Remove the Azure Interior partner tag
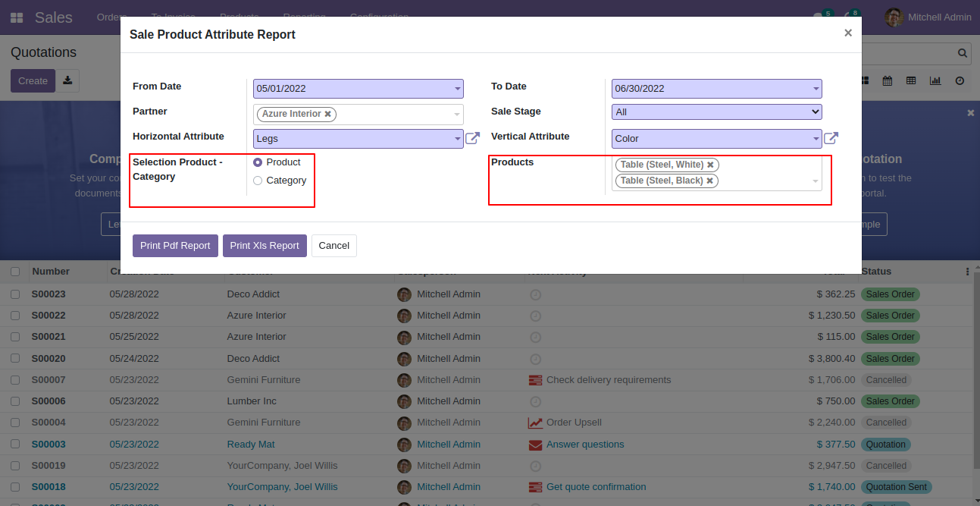The image size is (980, 506). tap(327, 114)
